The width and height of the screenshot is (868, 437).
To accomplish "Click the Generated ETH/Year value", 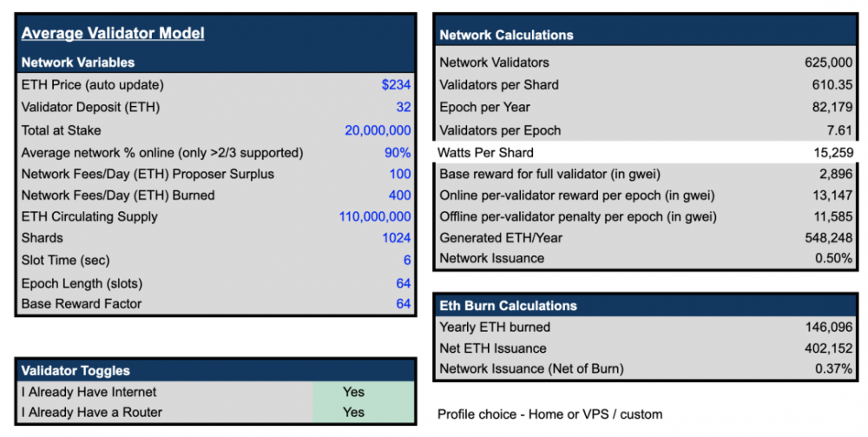I will click(829, 237).
